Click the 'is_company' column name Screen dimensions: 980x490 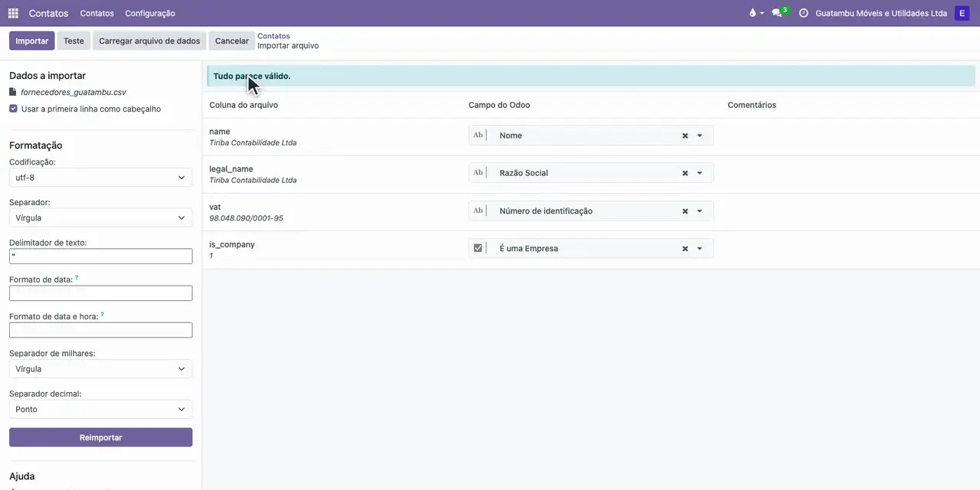pyautogui.click(x=232, y=245)
